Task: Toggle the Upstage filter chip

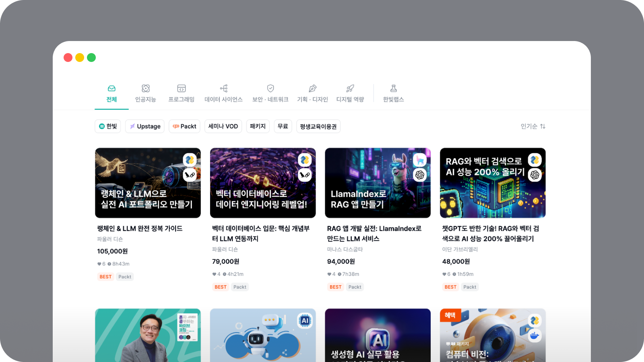Action: pos(145,126)
